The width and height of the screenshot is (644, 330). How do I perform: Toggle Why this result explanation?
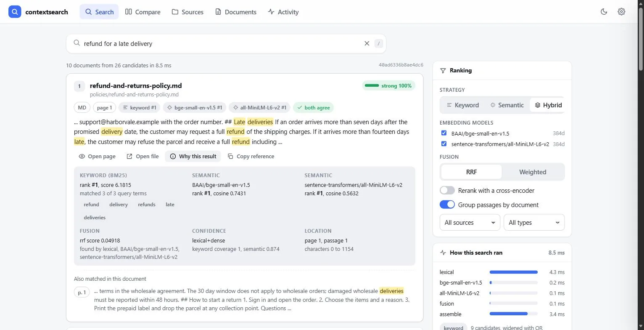[x=193, y=156]
